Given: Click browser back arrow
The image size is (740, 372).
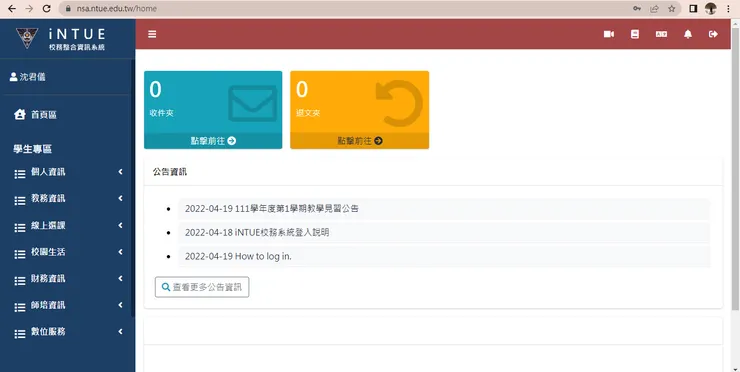Looking at the screenshot, I should [12, 8].
